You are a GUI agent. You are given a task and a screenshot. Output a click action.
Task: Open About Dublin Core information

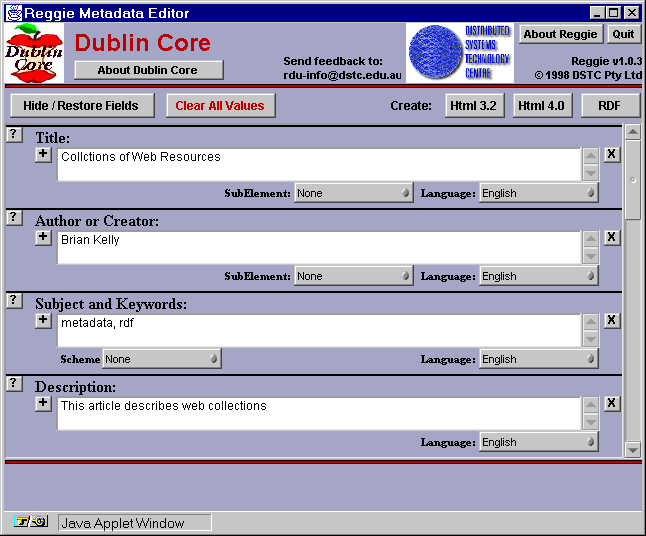tap(149, 70)
